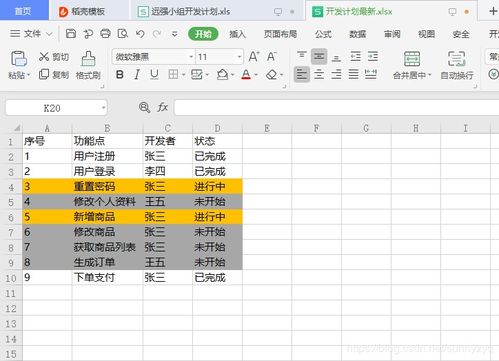Click the Save icon in quick toolbar
The height and width of the screenshot is (361, 499).
click(71, 34)
